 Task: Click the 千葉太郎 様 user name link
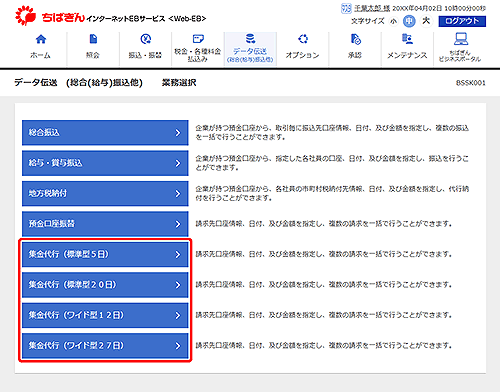[x=371, y=8]
